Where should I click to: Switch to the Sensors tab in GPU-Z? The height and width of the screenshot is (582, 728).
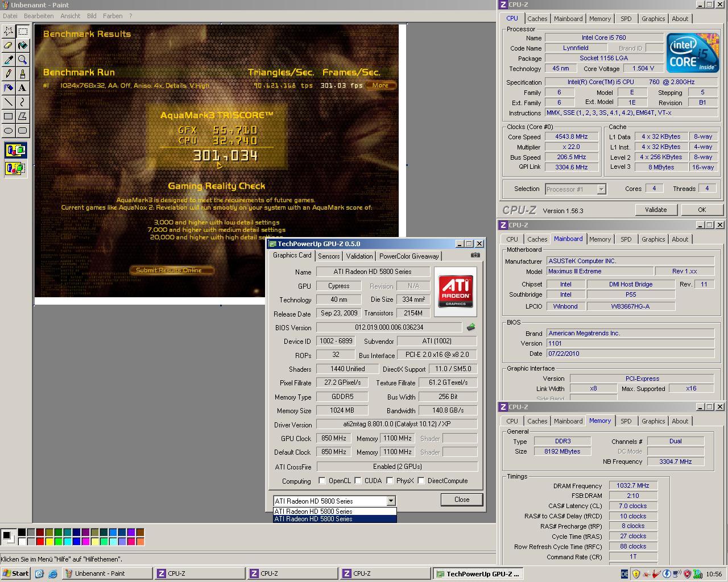click(329, 256)
